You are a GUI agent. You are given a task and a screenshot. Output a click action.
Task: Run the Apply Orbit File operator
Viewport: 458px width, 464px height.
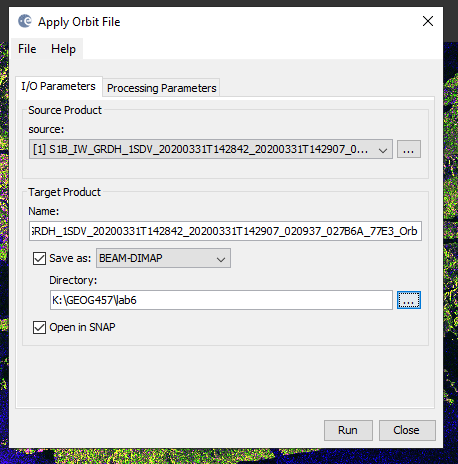pos(348,430)
